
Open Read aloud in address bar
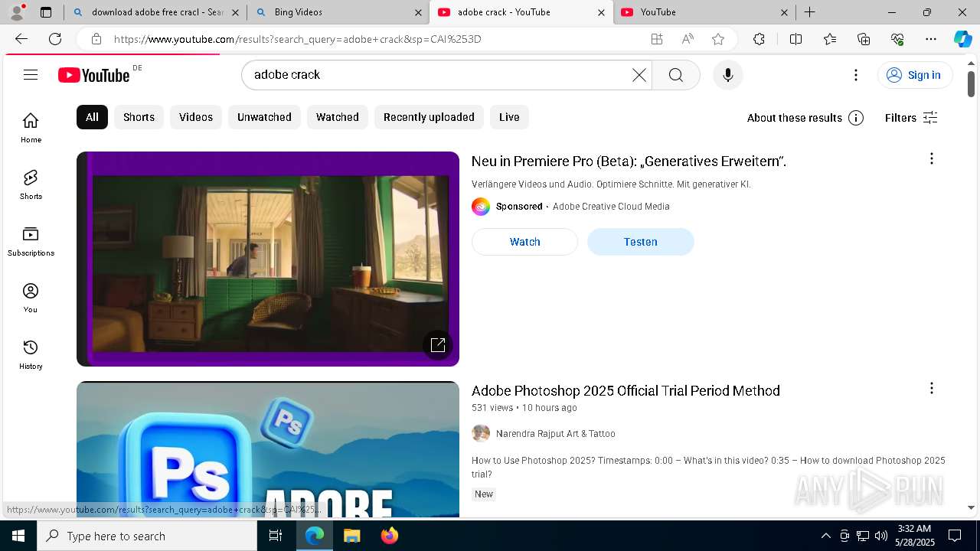point(688,39)
